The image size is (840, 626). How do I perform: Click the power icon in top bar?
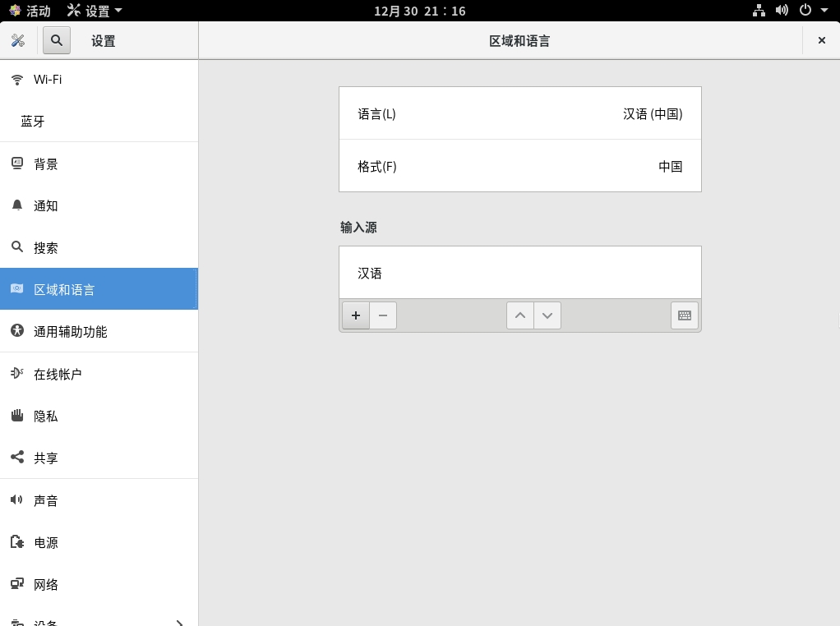pyautogui.click(x=805, y=10)
